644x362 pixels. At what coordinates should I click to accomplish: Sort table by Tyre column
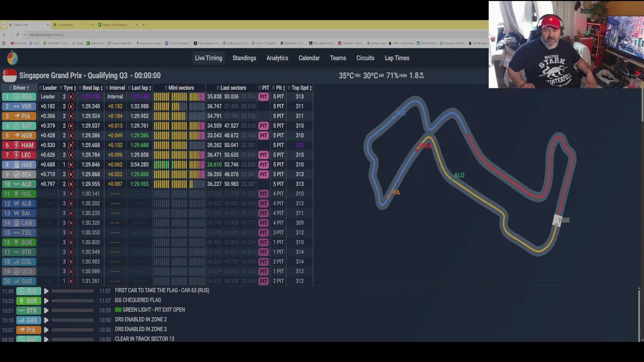point(69,88)
